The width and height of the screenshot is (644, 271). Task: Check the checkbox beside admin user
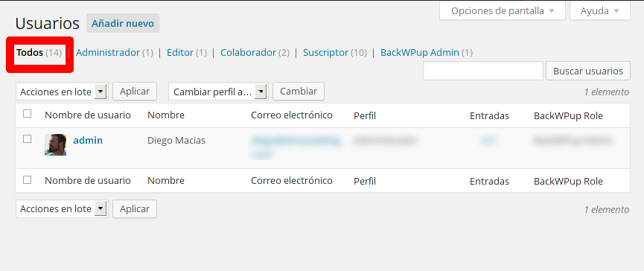coord(27,139)
